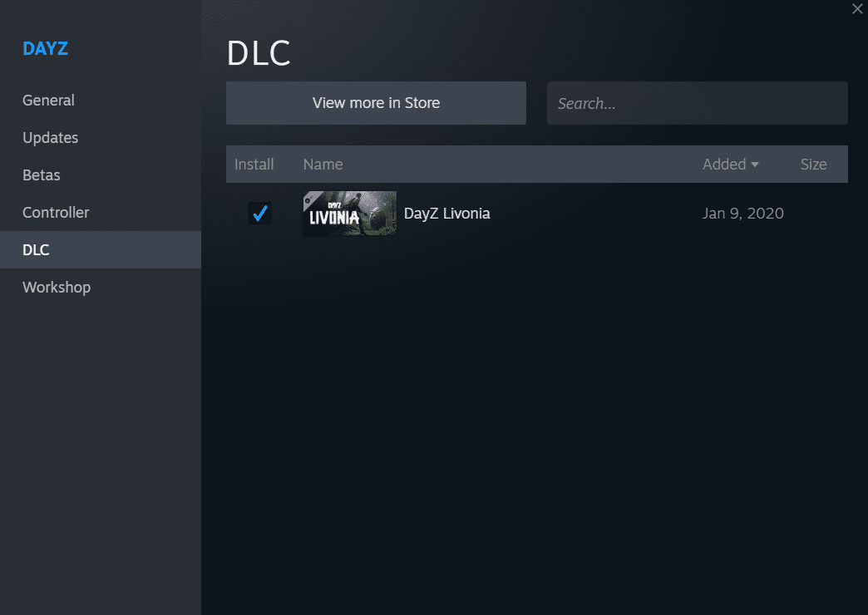868x615 pixels.
Task: Go to the Betas tab
Action: coord(101,175)
